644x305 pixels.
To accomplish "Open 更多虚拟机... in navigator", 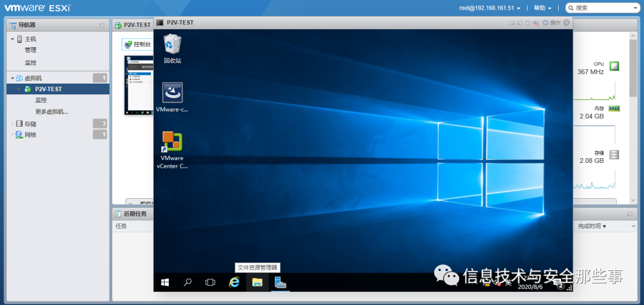I will (52, 112).
